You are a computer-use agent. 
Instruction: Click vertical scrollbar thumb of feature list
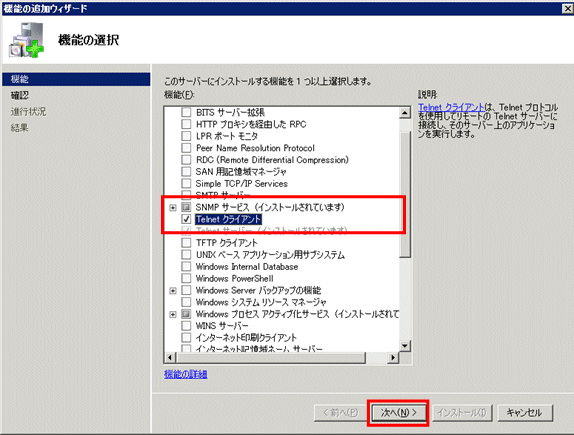coord(405,194)
